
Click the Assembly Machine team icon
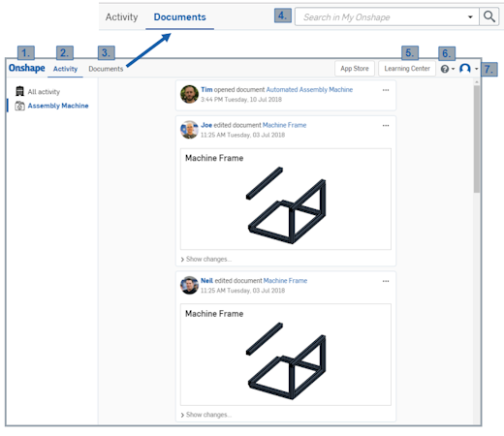(x=19, y=106)
